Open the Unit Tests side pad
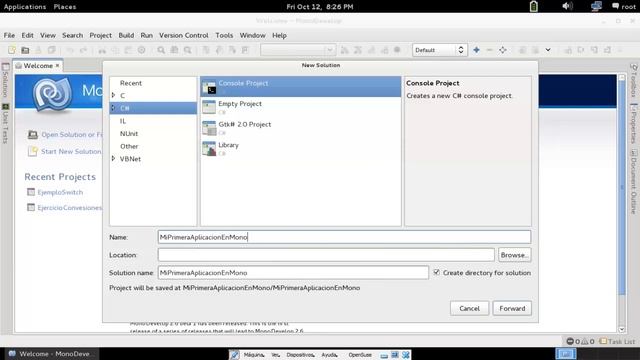 [x=5, y=123]
